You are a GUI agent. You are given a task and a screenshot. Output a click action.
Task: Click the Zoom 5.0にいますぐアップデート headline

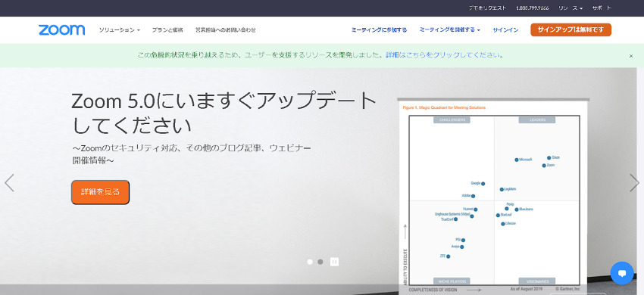click(x=224, y=113)
